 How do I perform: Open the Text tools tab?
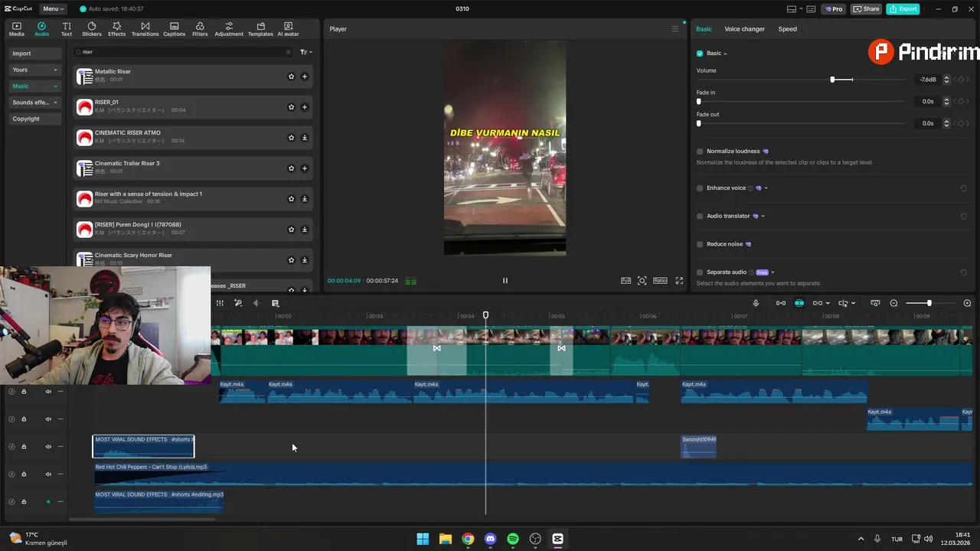pos(67,29)
